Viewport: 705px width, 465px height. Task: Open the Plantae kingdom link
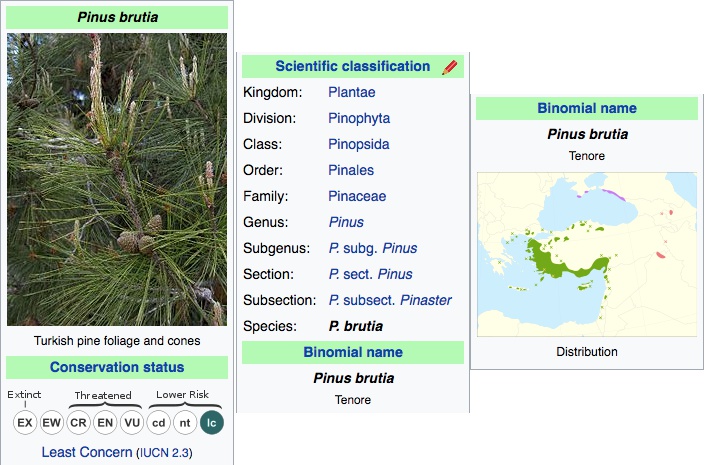point(352,92)
